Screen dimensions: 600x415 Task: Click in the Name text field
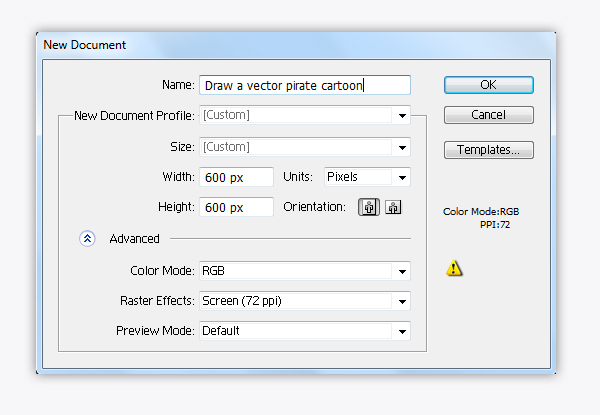[305, 85]
